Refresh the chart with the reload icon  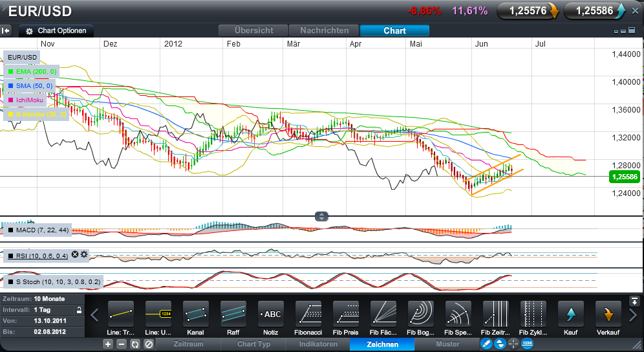pyautogui.click(x=134, y=345)
